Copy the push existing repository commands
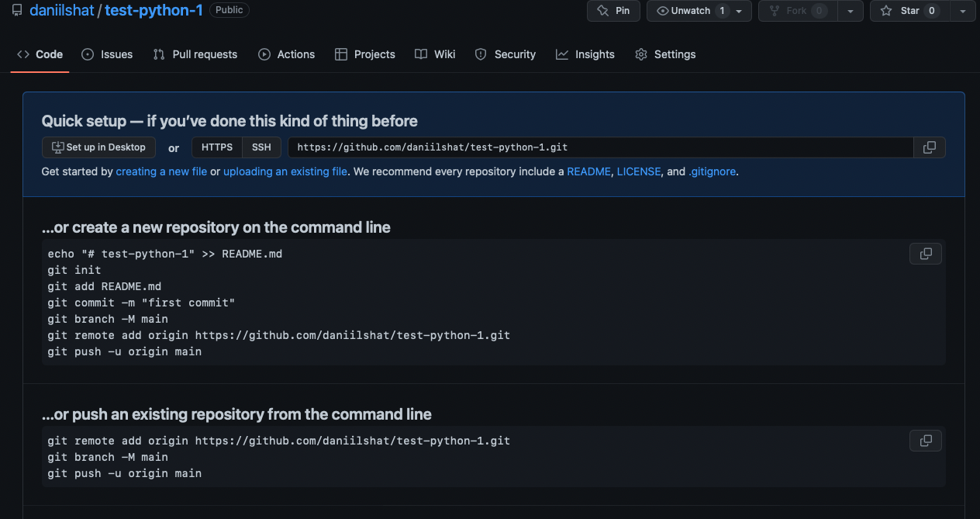The width and height of the screenshot is (980, 519). click(926, 441)
